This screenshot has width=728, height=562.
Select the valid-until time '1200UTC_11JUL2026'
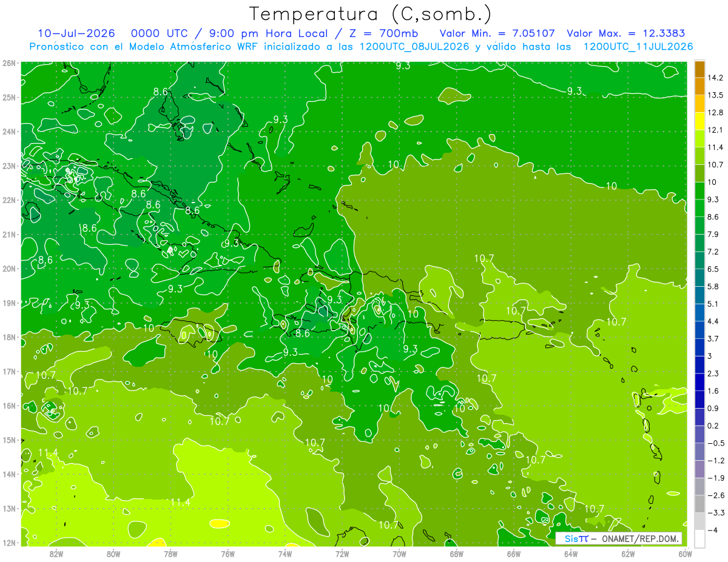coord(638,46)
